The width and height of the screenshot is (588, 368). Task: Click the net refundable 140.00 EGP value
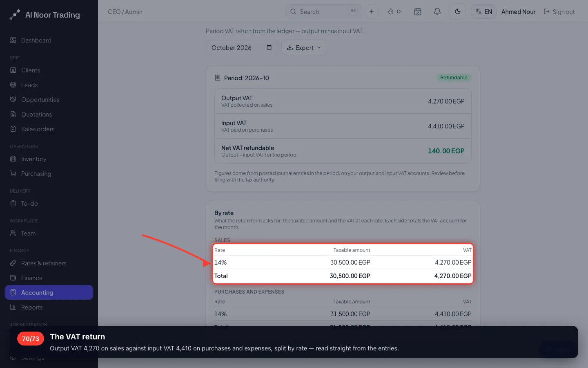[446, 151]
